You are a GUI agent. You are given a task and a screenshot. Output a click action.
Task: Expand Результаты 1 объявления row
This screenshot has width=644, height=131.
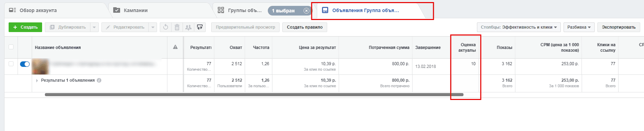[37, 80]
